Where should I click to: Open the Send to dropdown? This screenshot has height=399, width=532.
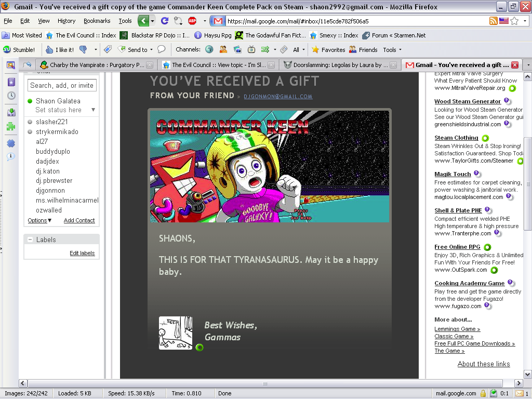tap(136, 49)
